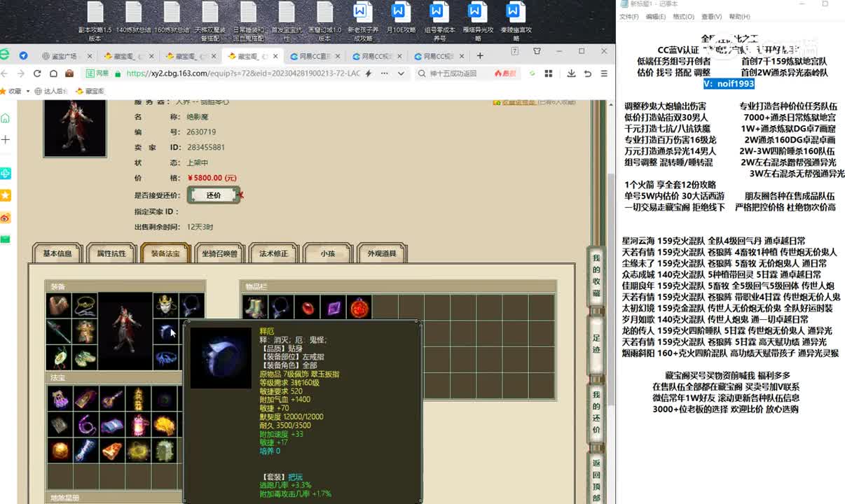Viewport: 845px width, 504px height.
Task: Click the price text ¥5800.00
Action: pyautogui.click(x=212, y=178)
